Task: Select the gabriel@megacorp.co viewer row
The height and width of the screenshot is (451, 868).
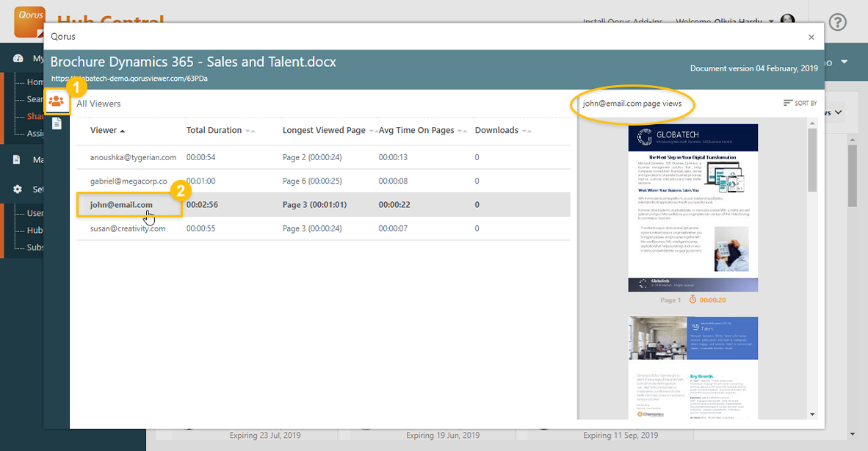Action: coord(323,181)
